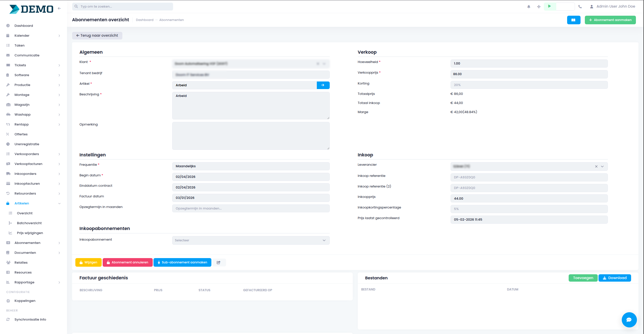Open Urenregistratie from sidebar
Screen dimensions: 644x334
click(27, 144)
